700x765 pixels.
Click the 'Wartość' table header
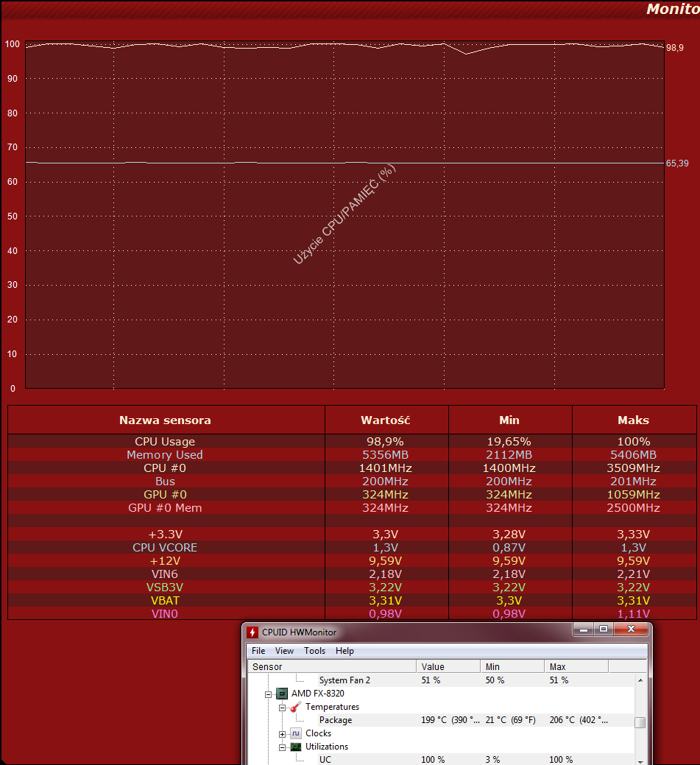(x=386, y=420)
